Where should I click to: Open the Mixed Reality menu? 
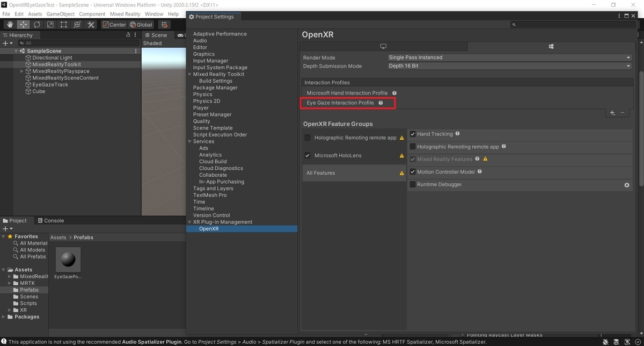(125, 14)
